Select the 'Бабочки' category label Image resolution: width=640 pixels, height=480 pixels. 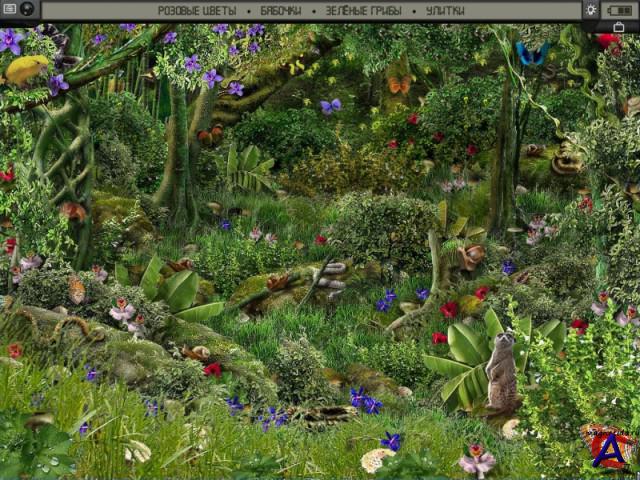coord(281,10)
